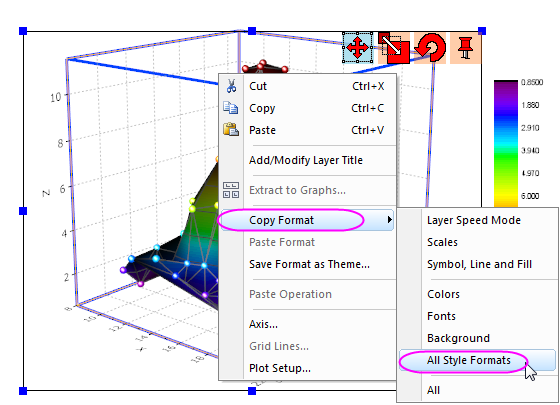560x405 pixels.
Task: Click the scissors icon beside Cut
Action: (231, 86)
